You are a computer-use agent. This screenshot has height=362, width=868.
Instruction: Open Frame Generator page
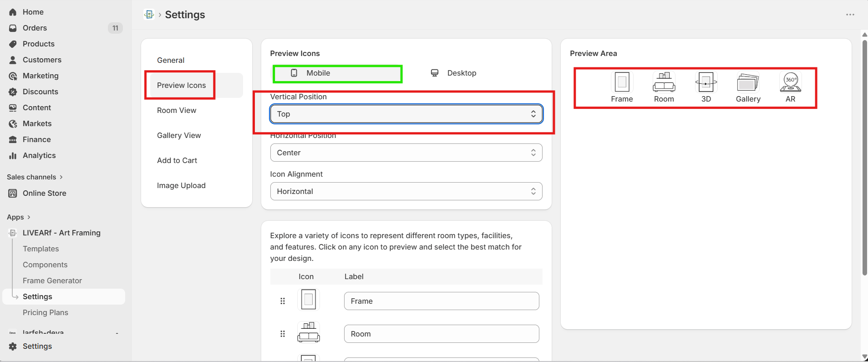[52, 280]
